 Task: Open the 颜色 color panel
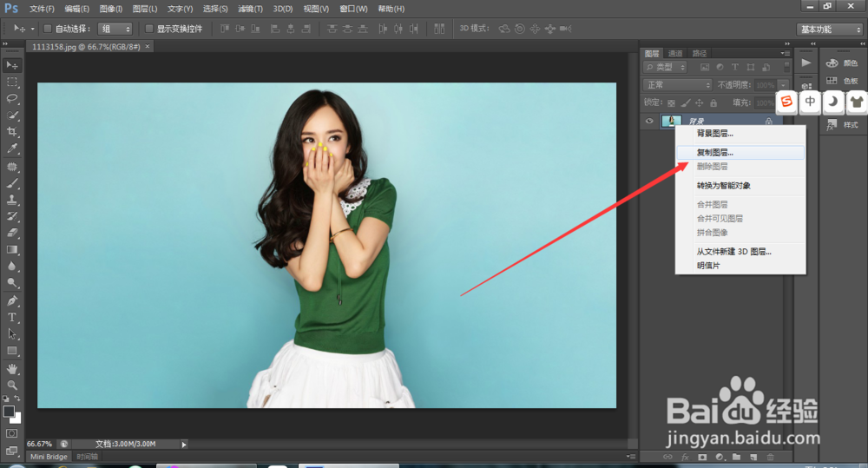[x=842, y=63]
